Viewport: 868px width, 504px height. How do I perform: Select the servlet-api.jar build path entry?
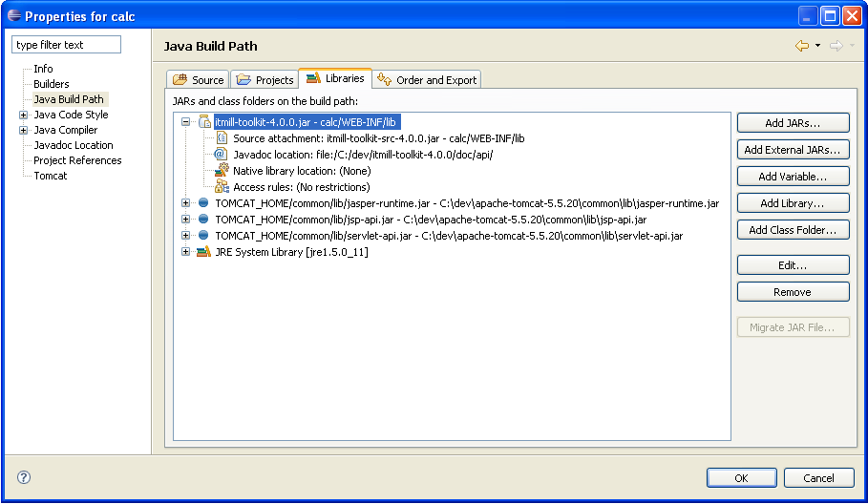pyautogui.click(x=449, y=236)
